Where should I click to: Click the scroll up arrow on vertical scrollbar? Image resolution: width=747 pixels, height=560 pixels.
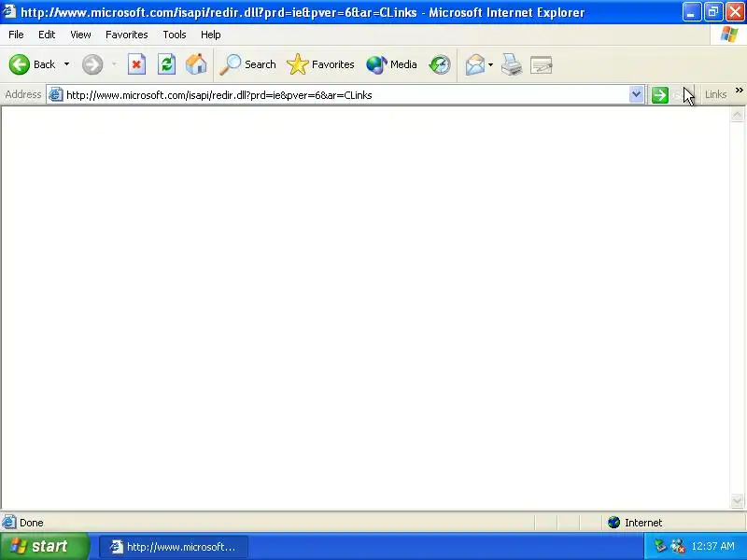737,114
